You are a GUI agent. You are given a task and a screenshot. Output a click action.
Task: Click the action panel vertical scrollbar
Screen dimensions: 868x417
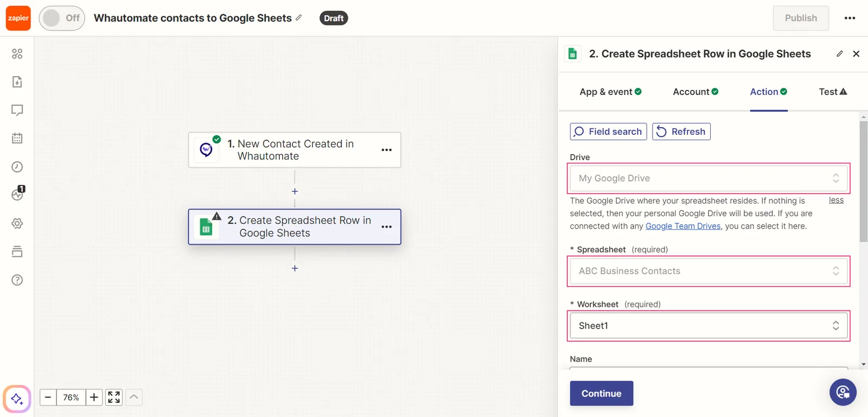coord(864,181)
